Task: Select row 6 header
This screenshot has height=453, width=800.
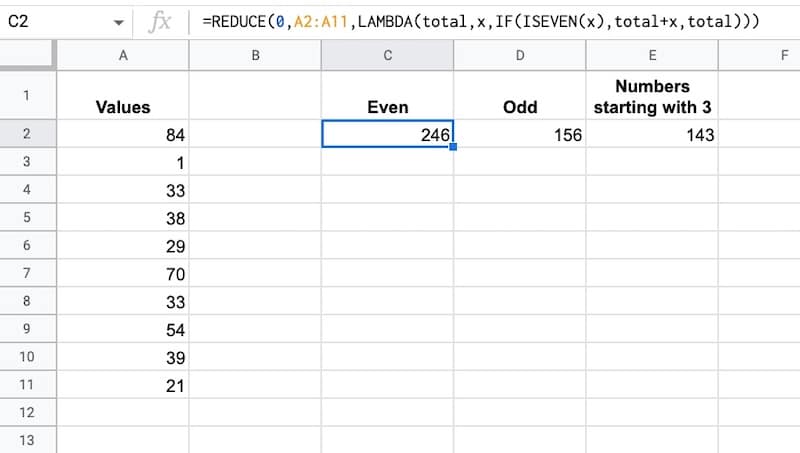Action: click(x=27, y=245)
